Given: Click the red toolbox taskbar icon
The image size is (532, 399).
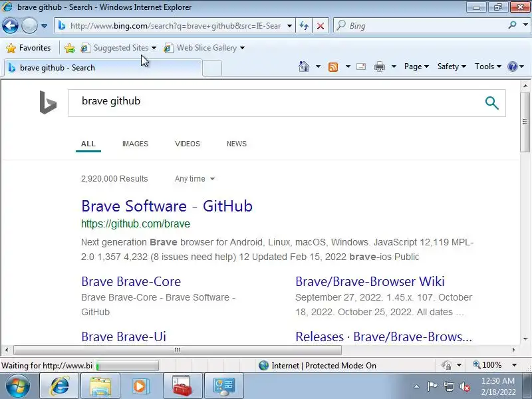Looking at the screenshot, I should (x=182, y=386).
